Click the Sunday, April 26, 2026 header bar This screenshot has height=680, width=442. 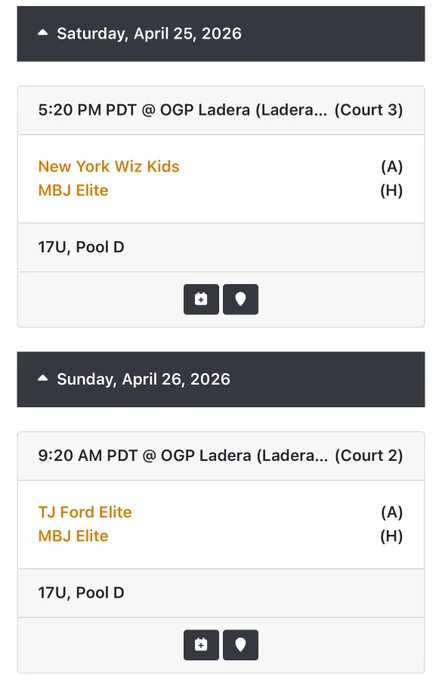221,379
